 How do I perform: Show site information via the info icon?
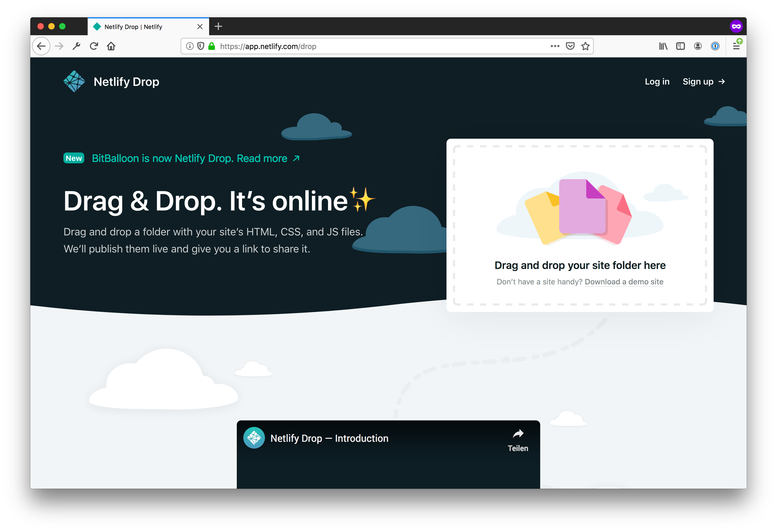[x=190, y=46]
